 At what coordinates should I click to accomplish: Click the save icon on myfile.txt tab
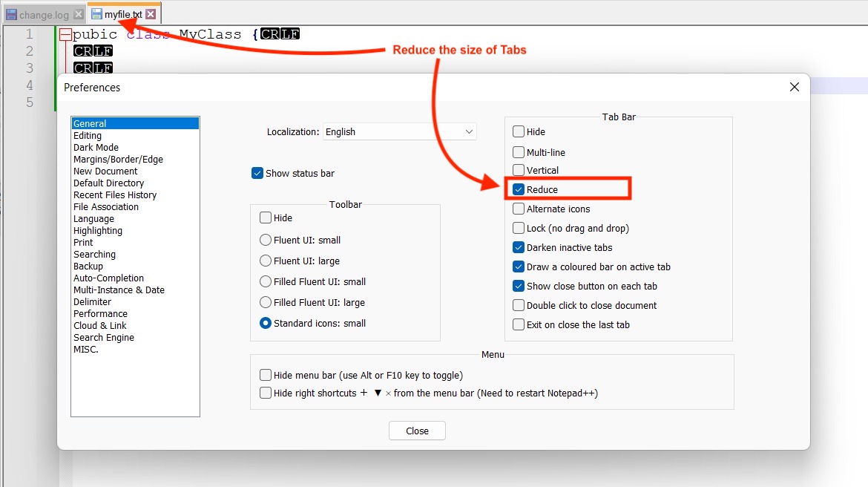(x=96, y=14)
